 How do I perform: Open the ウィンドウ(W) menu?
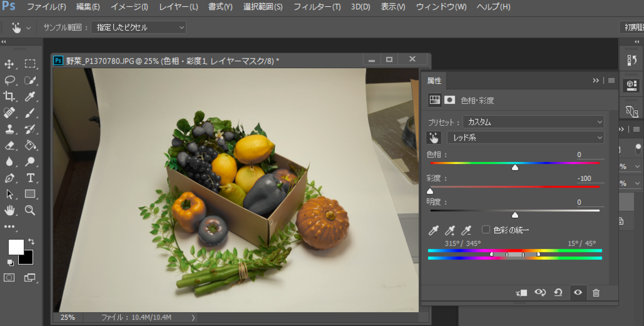(441, 7)
